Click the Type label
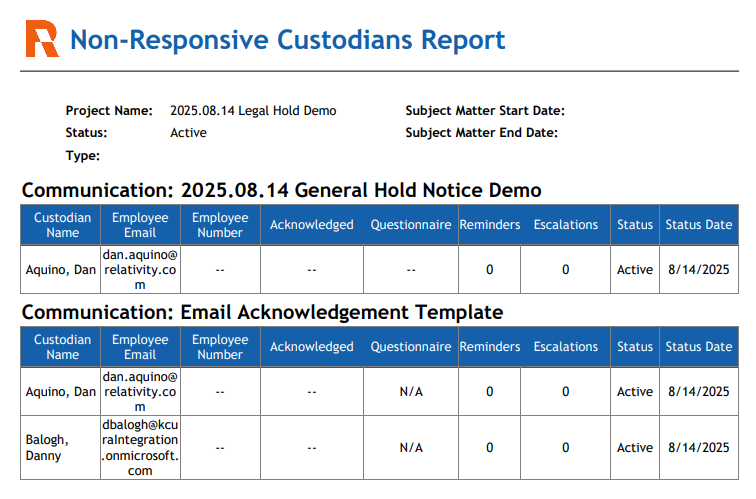The width and height of the screenshot is (756, 499). pyautogui.click(x=83, y=156)
